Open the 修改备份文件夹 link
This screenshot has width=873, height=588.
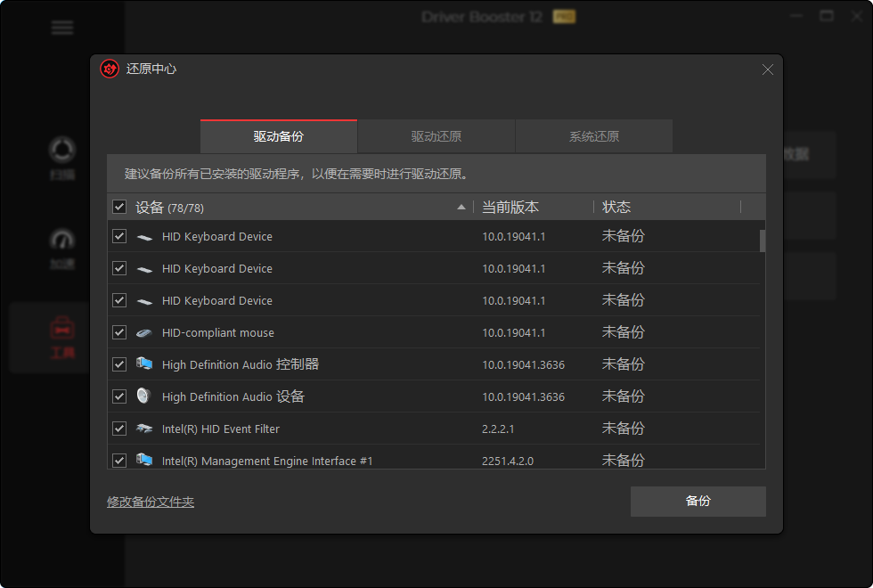click(151, 502)
